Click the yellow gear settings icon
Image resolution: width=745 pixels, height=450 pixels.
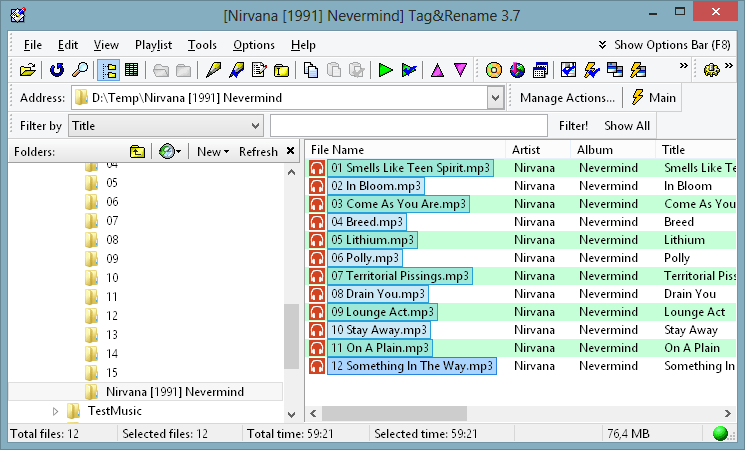(711, 70)
